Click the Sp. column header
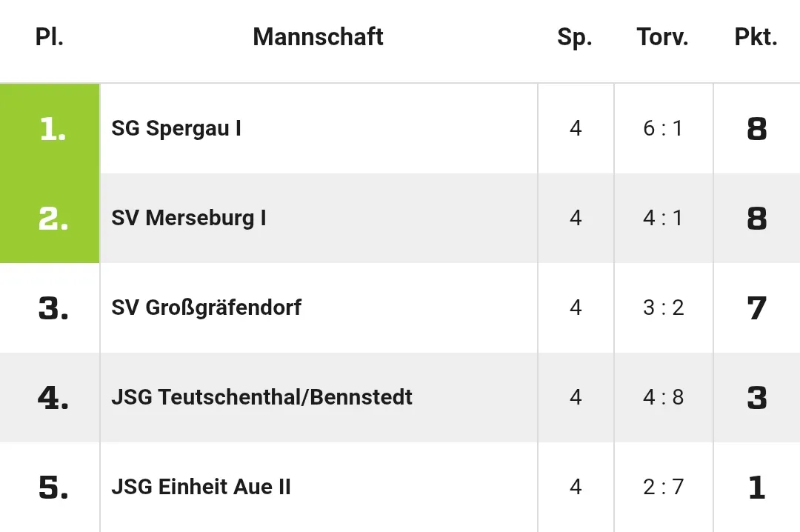The image size is (800, 532). [x=575, y=37]
